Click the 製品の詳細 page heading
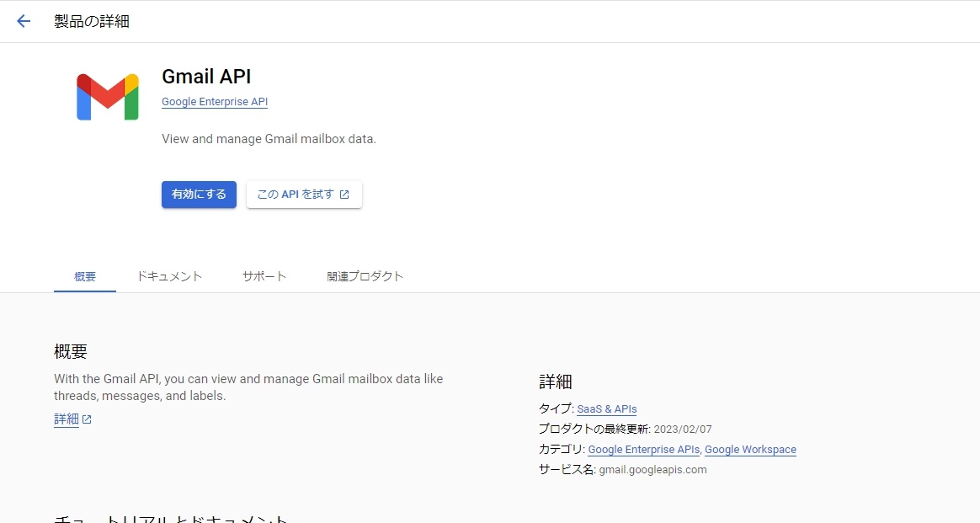 pos(92,21)
